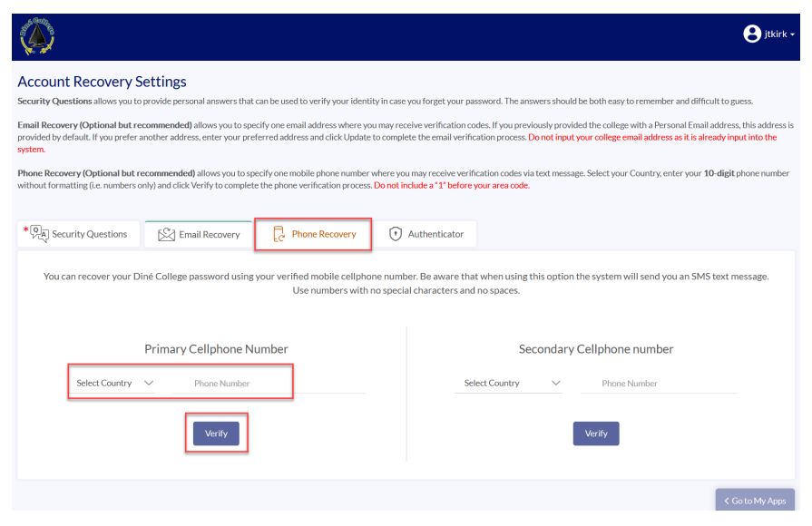Click the primary country dropdown chevron arrow
This screenshot has width=812, height=526.
coord(149,383)
